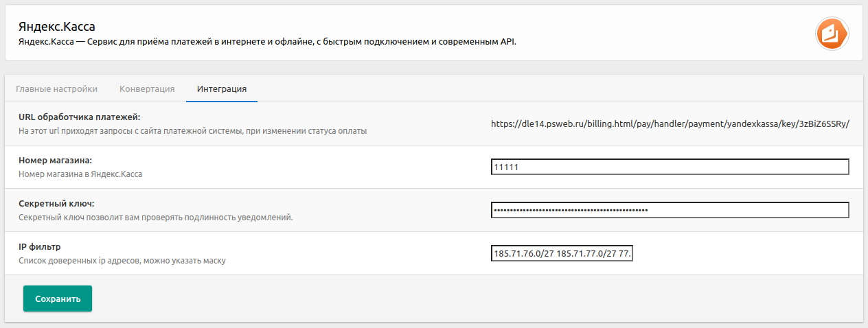Screen dimensions: 868x328
Task: Focus the Номер магазина input field
Action: pyautogui.click(x=670, y=167)
